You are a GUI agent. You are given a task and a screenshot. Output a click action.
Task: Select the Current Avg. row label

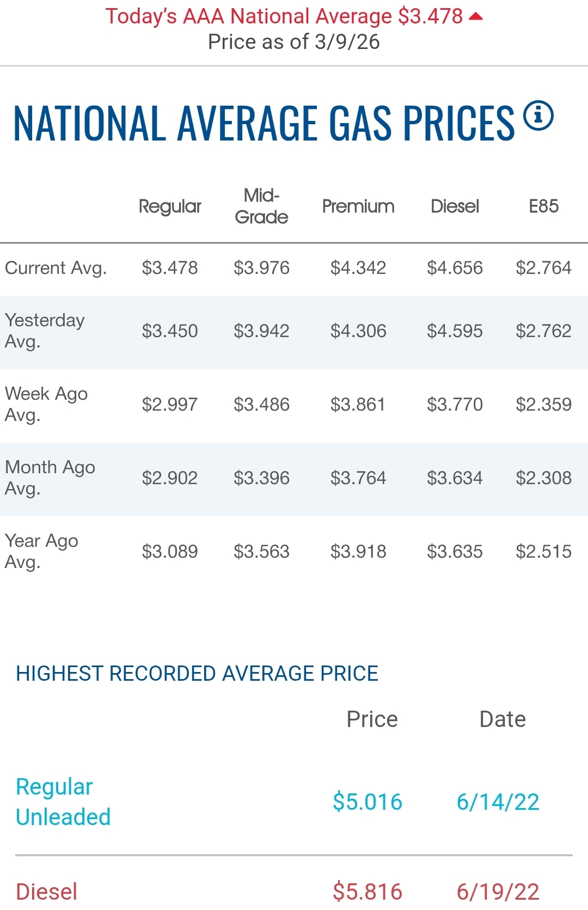[x=56, y=268]
